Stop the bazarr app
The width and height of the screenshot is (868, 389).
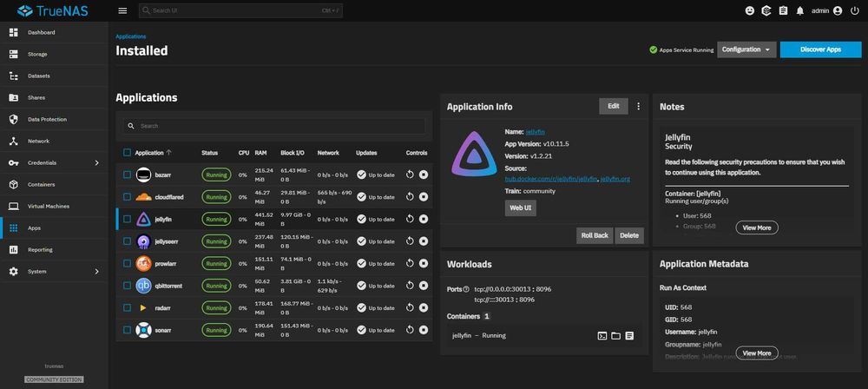(x=424, y=175)
